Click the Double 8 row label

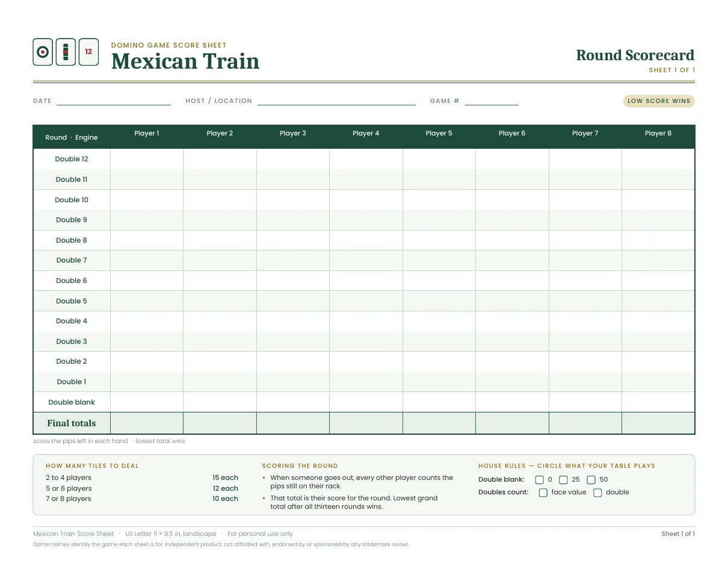(x=72, y=240)
